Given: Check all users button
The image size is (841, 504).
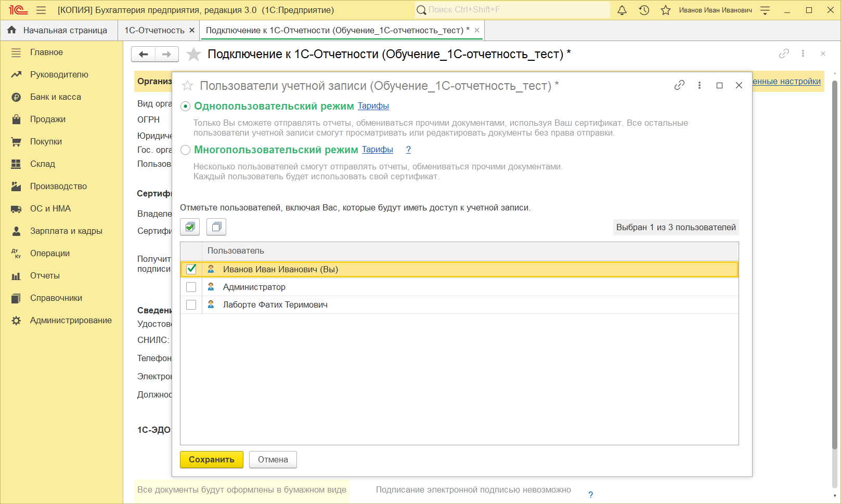Looking at the screenshot, I should tap(190, 227).
